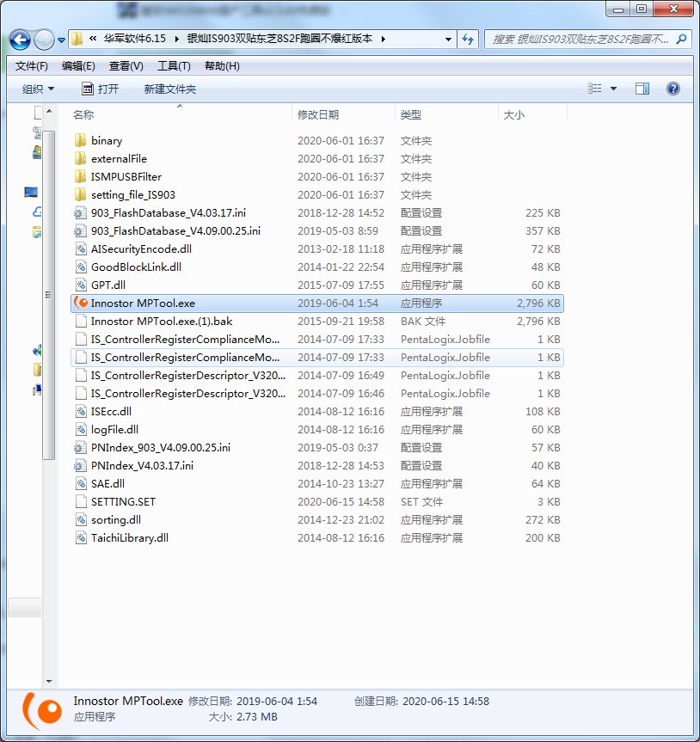Image resolution: width=700 pixels, height=742 pixels.
Task: Click the 银灿IS903 folder breadcrumb
Action: [x=279, y=39]
